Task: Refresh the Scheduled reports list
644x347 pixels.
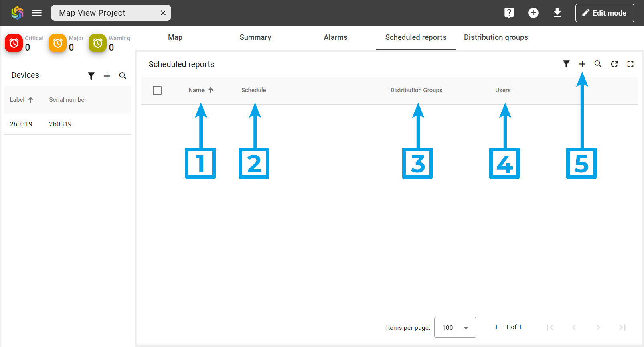Action: (x=614, y=64)
